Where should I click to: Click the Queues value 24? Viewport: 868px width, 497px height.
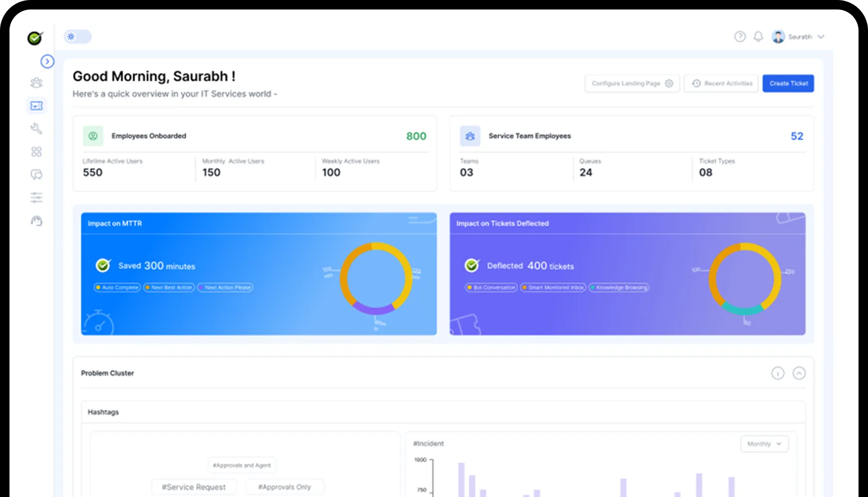tap(586, 173)
